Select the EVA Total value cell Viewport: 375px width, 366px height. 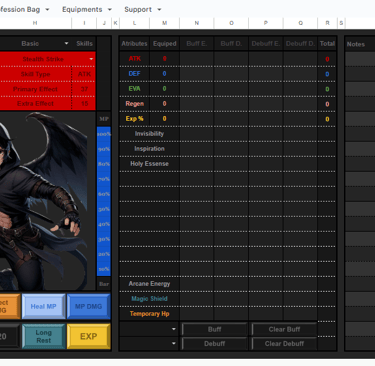[327, 89]
